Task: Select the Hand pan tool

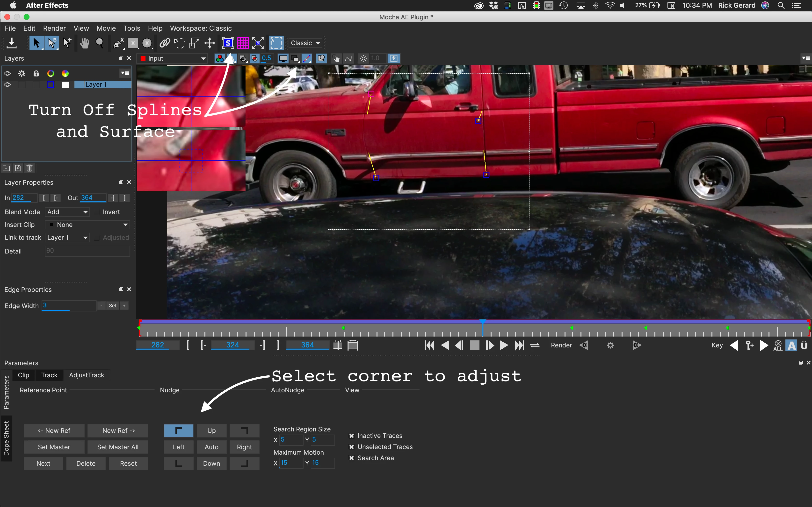Action: point(84,43)
